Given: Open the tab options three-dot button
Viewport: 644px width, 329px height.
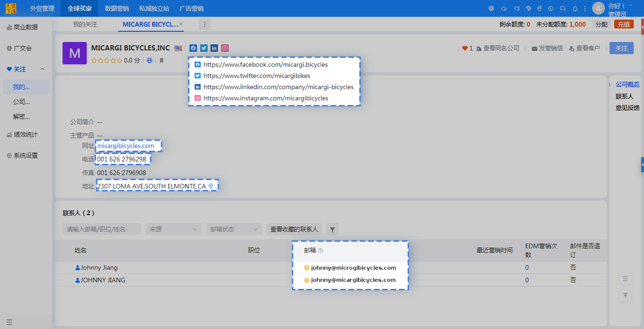Looking at the screenshot, I should [204, 24].
